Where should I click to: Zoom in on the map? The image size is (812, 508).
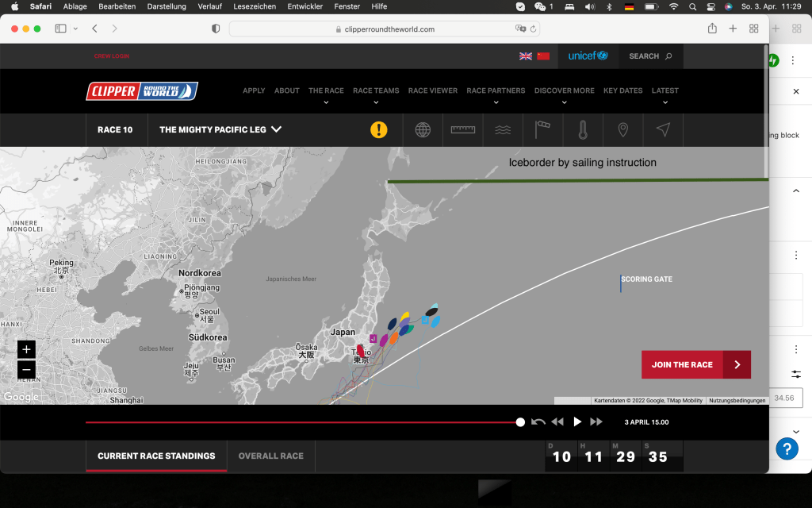(27, 350)
